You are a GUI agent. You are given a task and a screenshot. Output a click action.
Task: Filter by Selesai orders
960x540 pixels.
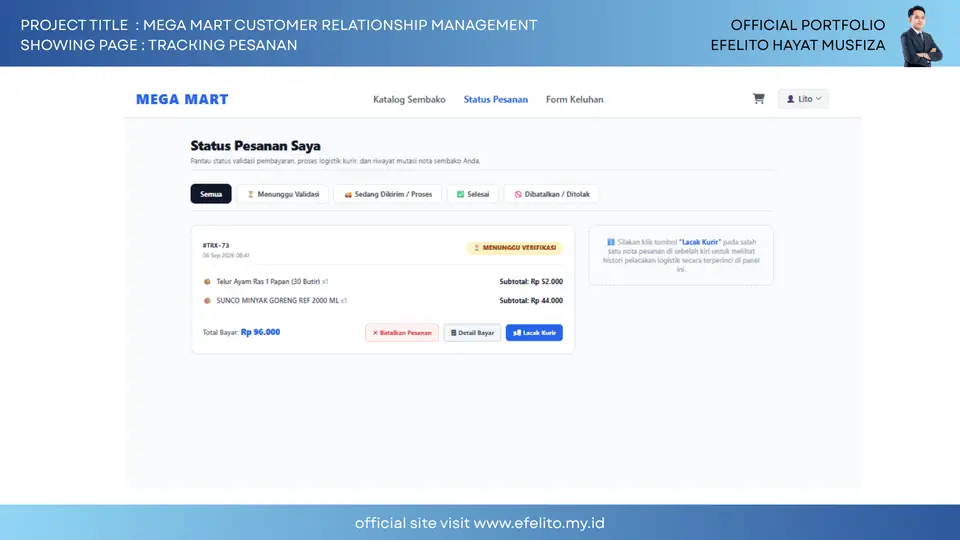(473, 194)
